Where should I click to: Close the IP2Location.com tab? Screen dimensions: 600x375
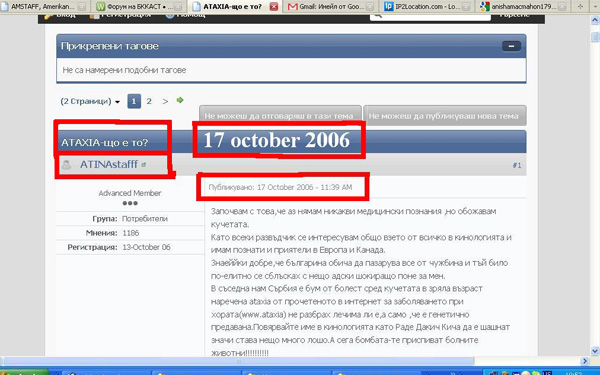tap(466, 7)
